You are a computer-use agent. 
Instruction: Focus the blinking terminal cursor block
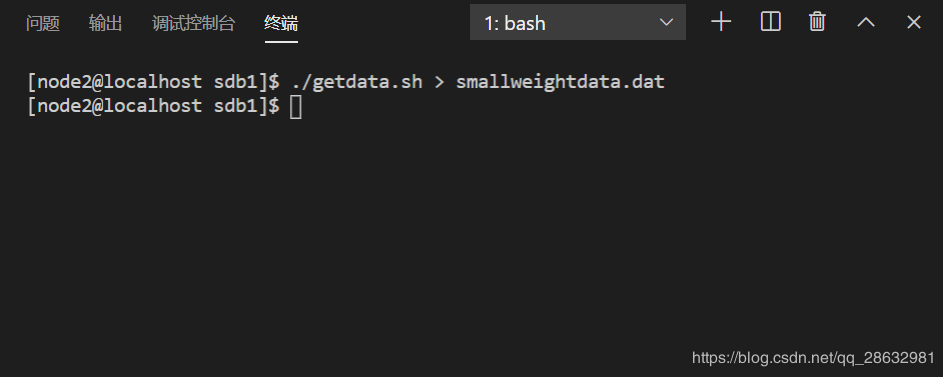click(295, 107)
